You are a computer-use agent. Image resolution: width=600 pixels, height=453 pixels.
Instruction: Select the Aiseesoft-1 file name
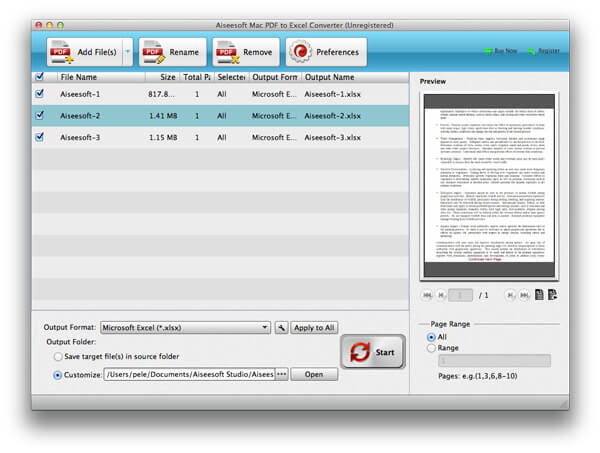click(80, 94)
